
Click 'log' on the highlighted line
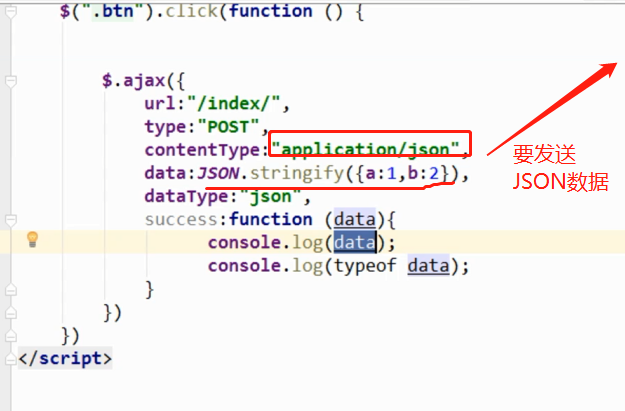point(307,243)
